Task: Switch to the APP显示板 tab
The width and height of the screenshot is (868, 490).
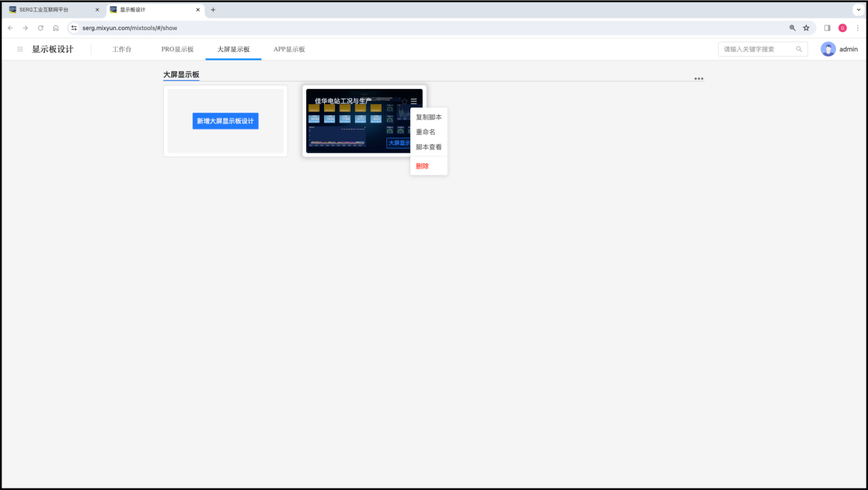Action: (289, 49)
